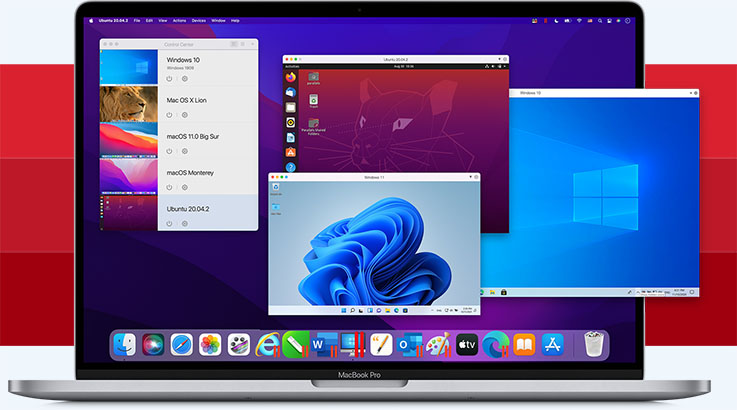This screenshot has height=410, width=737.
Task: Select the Mac OS X Lion thumbnail
Action: [x=128, y=104]
